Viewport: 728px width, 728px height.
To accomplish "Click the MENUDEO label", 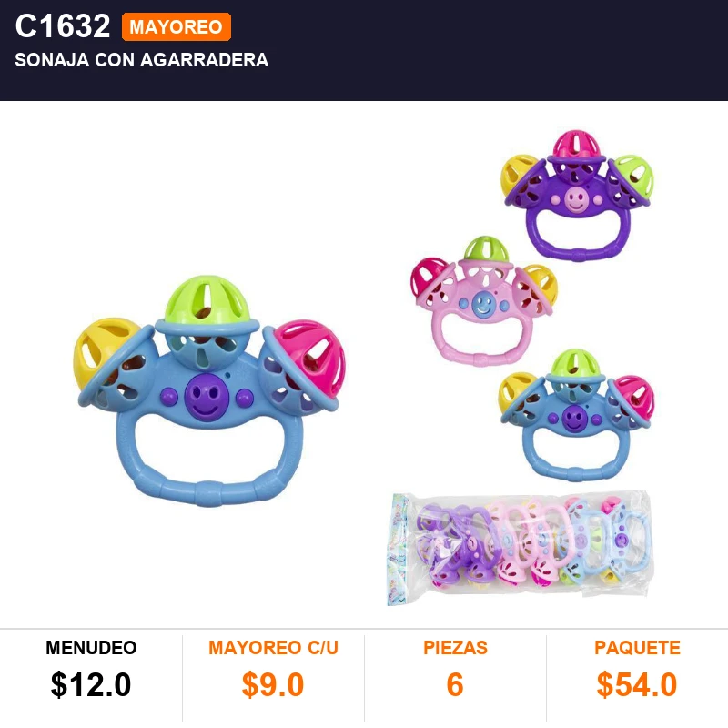I will tap(91, 648).
